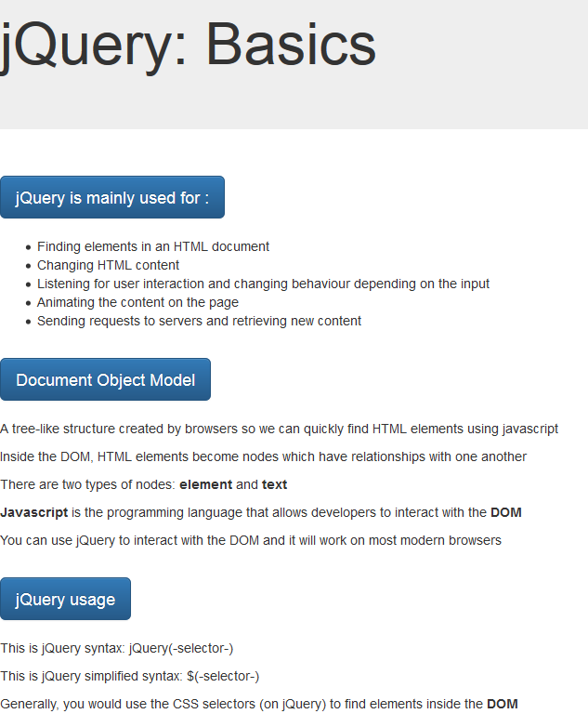Image resolution: width=588 pixels, height=727 pixels.
Task: Click the 'Listening for user interaction' bullet
Action: click(263, 284)
